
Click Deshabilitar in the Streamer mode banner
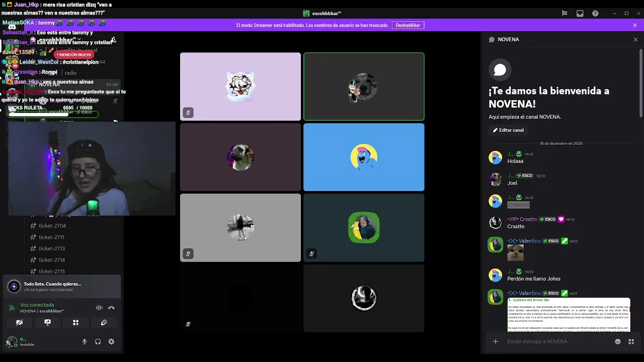tap(408, 25)
